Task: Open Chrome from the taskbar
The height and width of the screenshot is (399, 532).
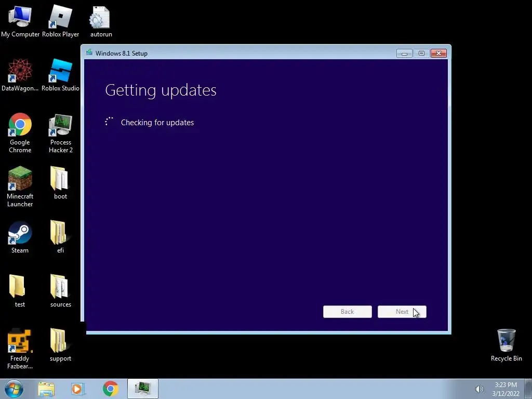Action: pos(110,389)
